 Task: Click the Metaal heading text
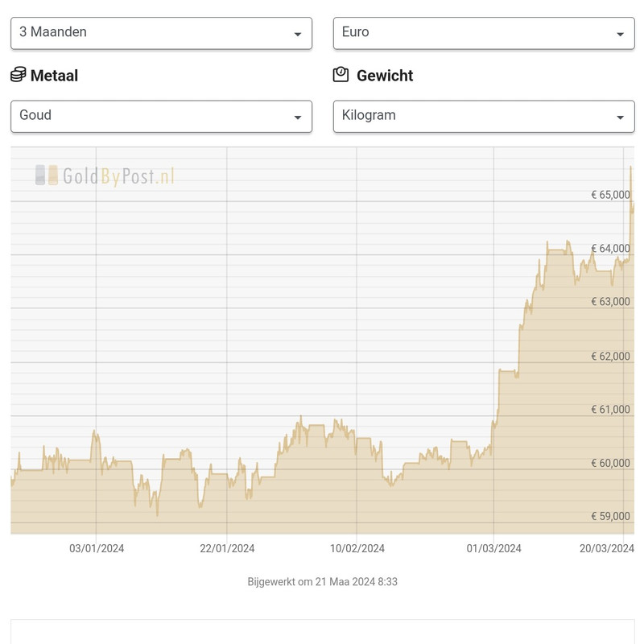(54, 76)
